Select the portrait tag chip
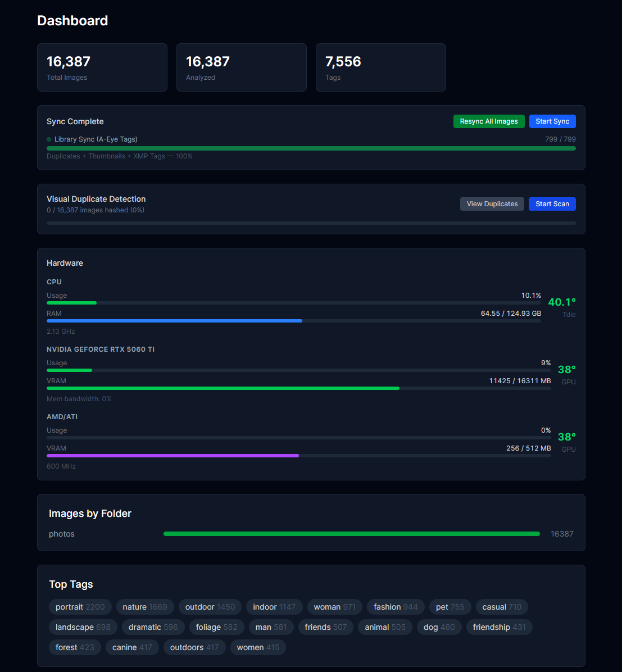 coord(80,607)
